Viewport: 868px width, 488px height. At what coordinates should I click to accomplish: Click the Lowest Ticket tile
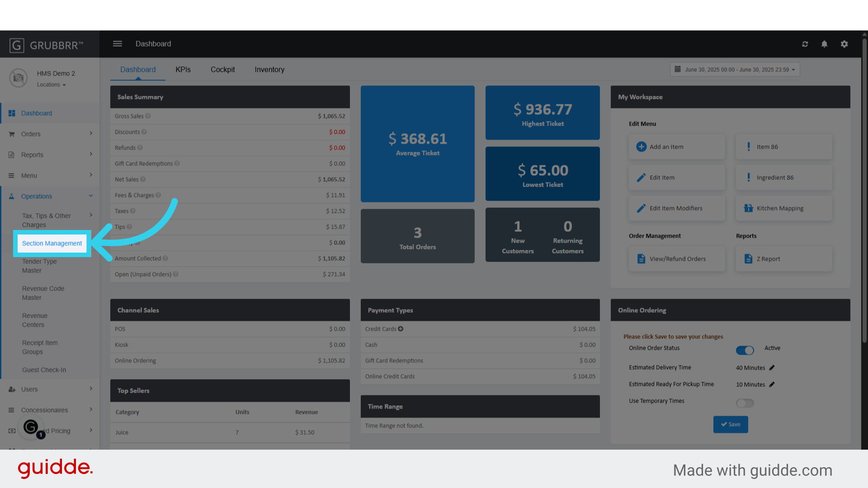542,174
